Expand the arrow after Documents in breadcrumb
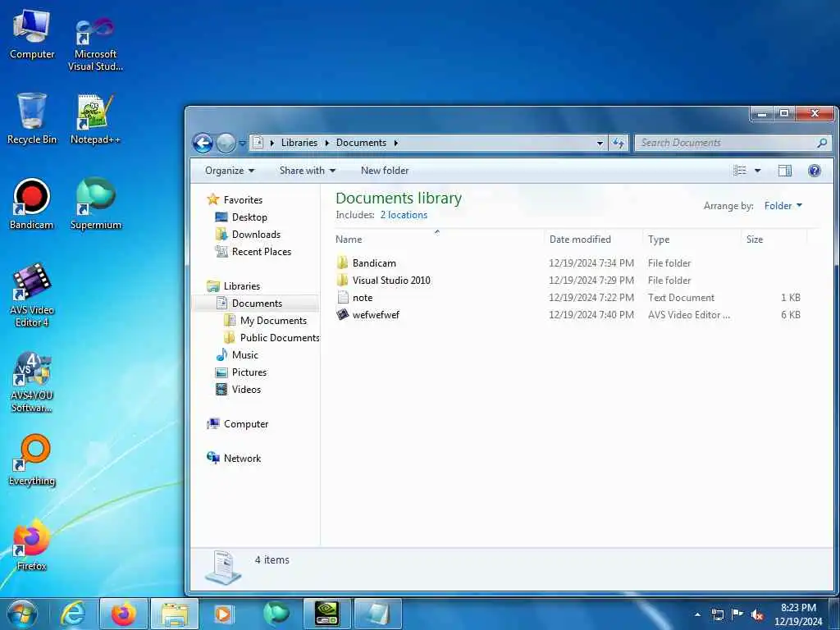This screenshot has height=630, width=840. coord(396,143)
